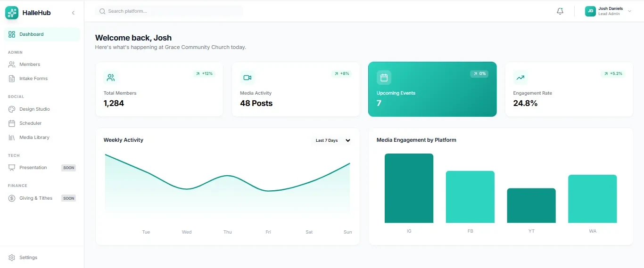Open Settings at the sidebar bottom
644x268 pixels.
tap(42, 258)
